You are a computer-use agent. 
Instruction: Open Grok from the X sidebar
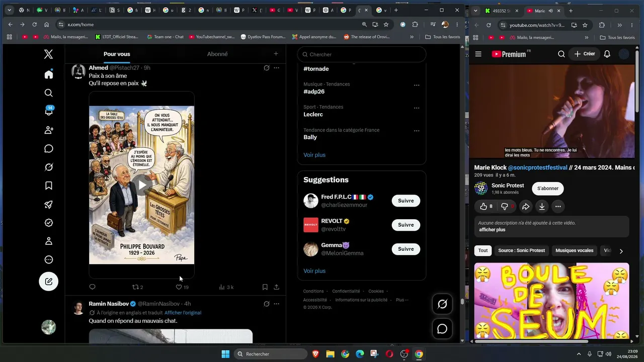tap(49, 167)
